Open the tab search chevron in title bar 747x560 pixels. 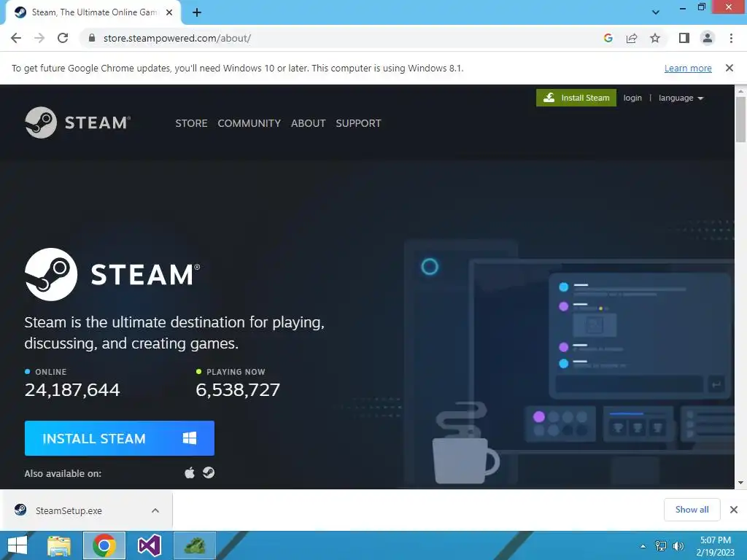pyautogui.click(x=656, y=12)
